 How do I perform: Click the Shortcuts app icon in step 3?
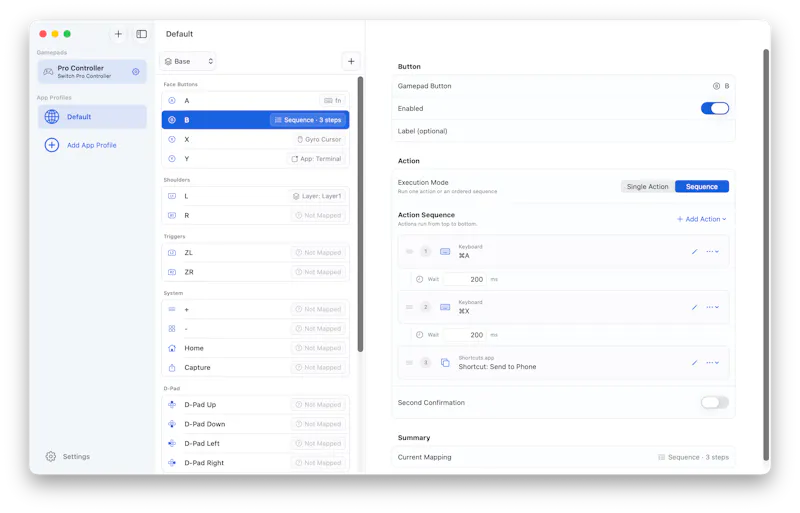pos(445,363)
